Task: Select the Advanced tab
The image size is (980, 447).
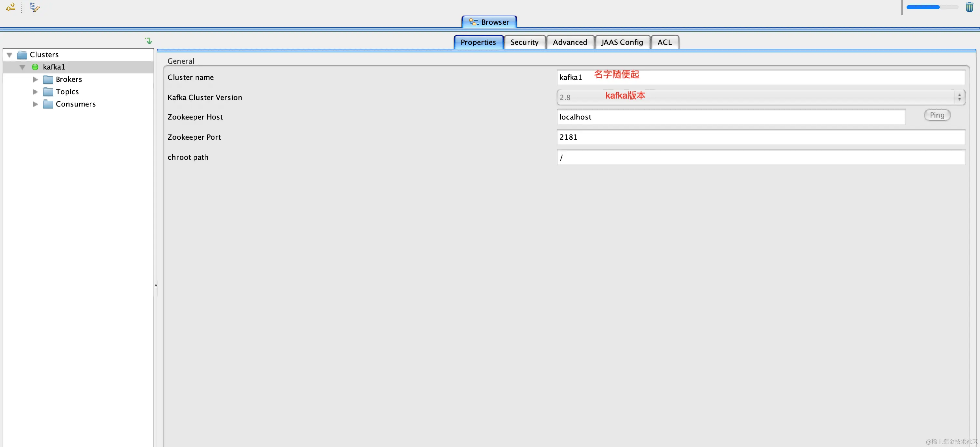Action: [x=570, y=42]
